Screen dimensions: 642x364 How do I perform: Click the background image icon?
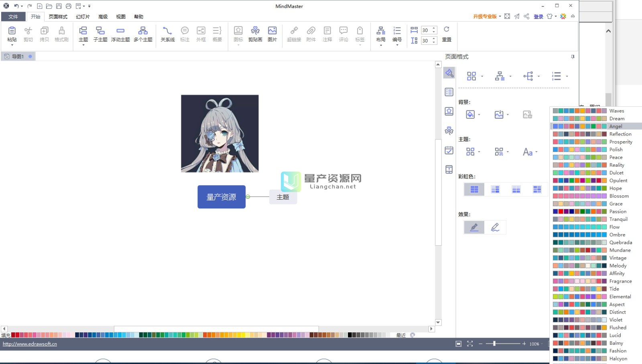(499, 115)
